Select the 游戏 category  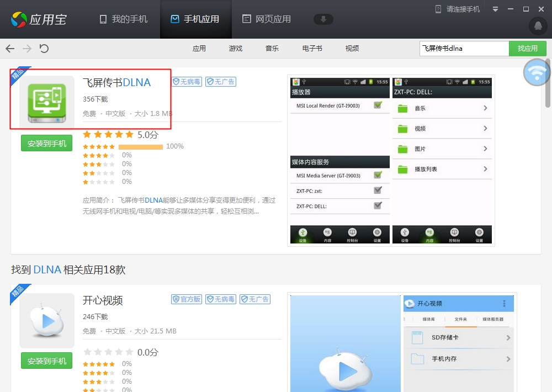236,48
